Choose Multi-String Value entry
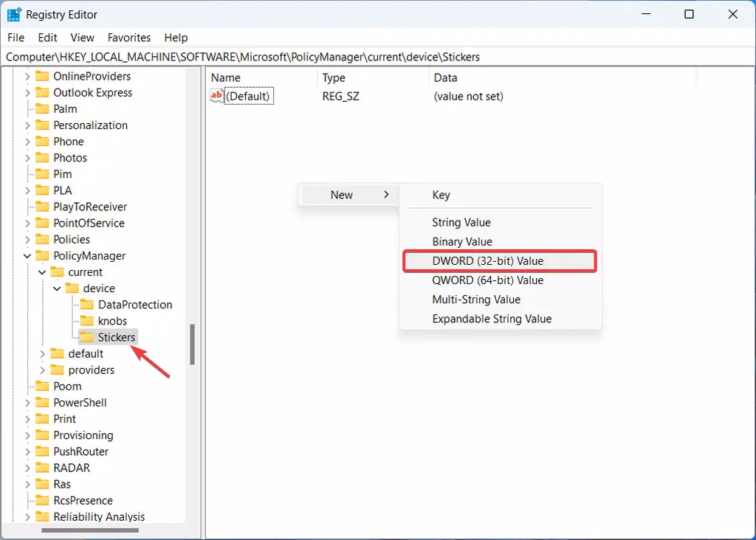 (x=500, y=300)
